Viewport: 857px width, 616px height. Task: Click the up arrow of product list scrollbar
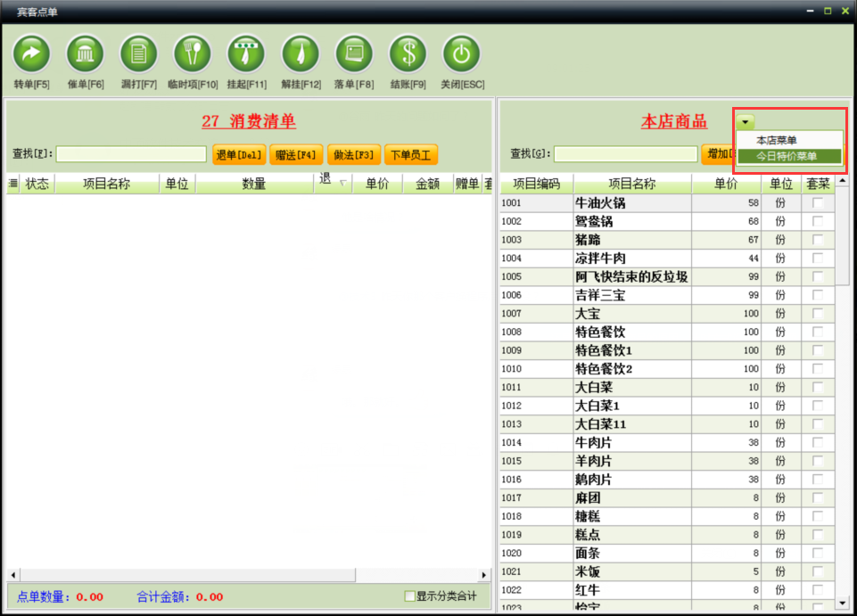coord(842,181)
